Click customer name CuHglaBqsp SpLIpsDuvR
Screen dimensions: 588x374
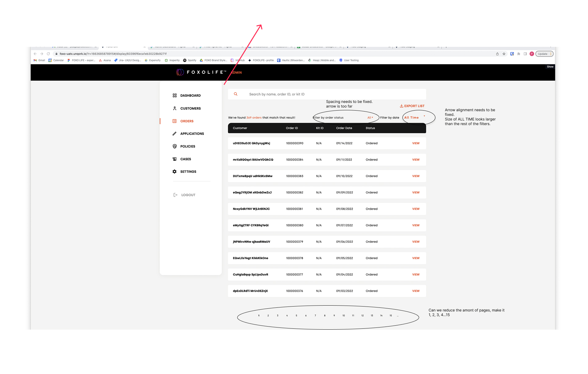pyautogui.click(x=250, y=274)
